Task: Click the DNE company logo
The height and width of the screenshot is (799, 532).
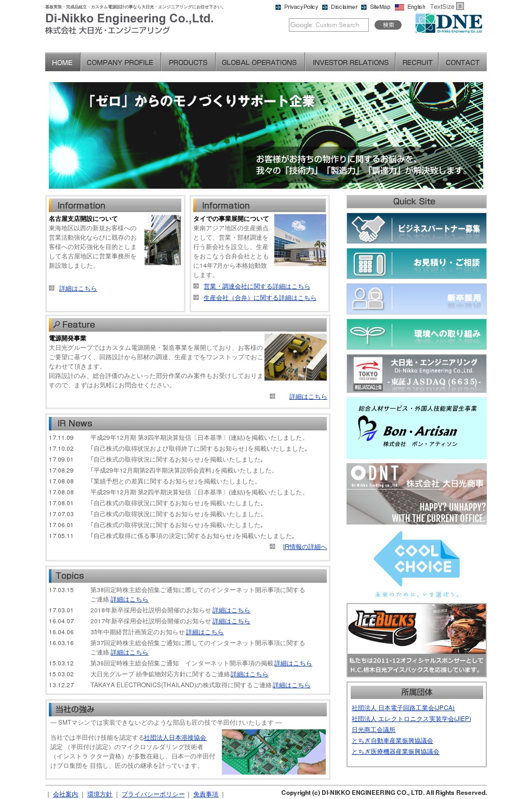Action: pos(449,24)
